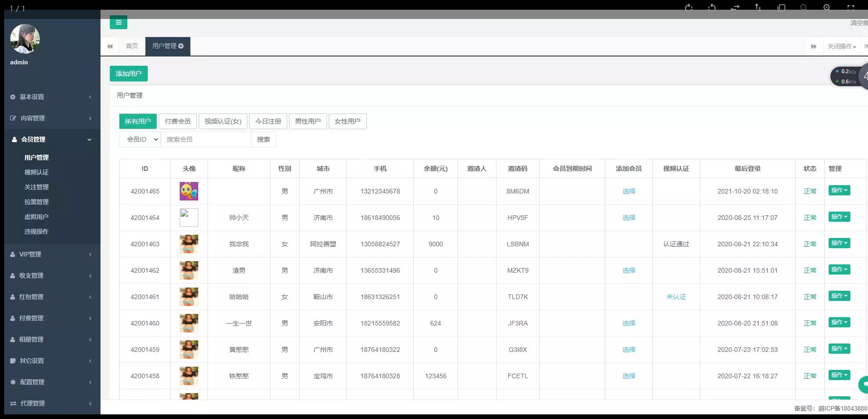Enter fullscreen with the corner-brackets icon
The image size is (868, 419).
(850, 7)
